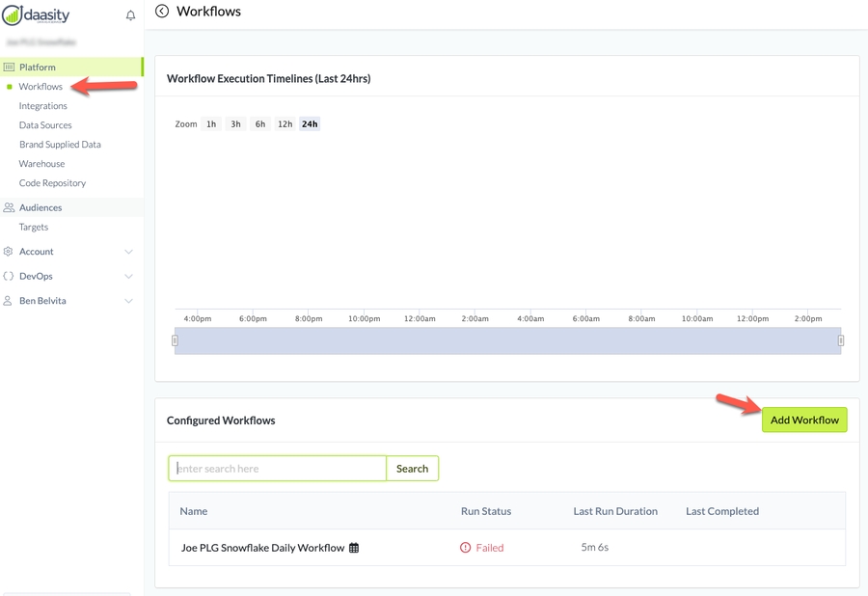Image resolution: width=868 pixels, height=596 pixels.
Task: Open Data Sources in the sidebar
Action: pyautogui.click(x=45, y=125)
